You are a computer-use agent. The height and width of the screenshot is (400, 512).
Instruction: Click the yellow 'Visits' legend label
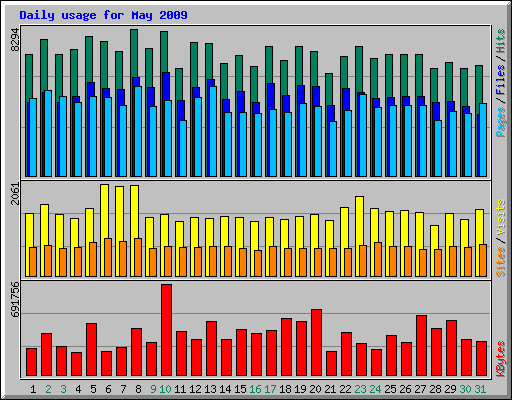pyautogui.click(x=501, y=217)
